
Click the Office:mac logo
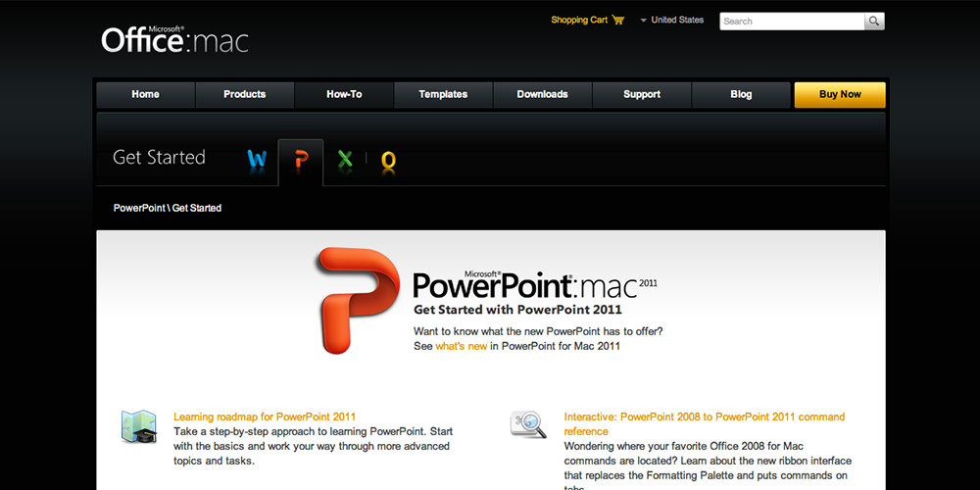[174, 39]
